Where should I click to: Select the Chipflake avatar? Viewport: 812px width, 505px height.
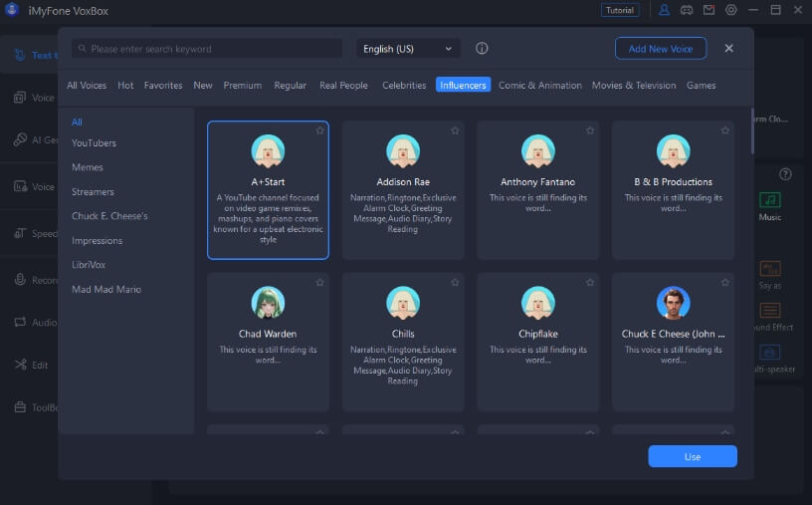pyautogui.click(x=538, y=303)
